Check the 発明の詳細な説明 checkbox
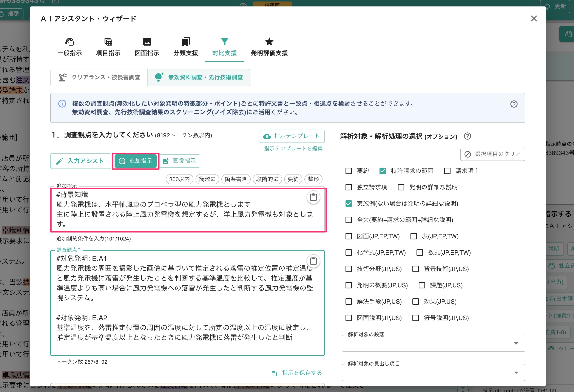This screenshot has width=574, height=392. tap(401, 187)
